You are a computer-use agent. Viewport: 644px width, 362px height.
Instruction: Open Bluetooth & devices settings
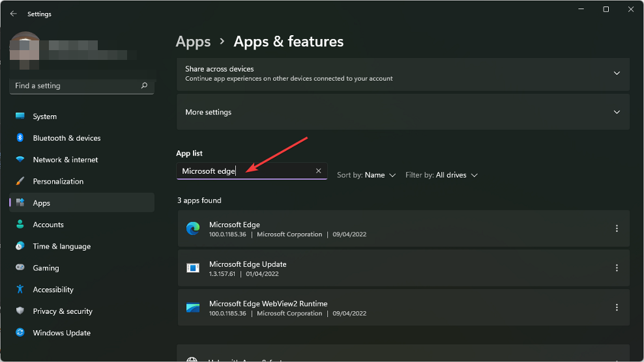click(x=81, y=138)
